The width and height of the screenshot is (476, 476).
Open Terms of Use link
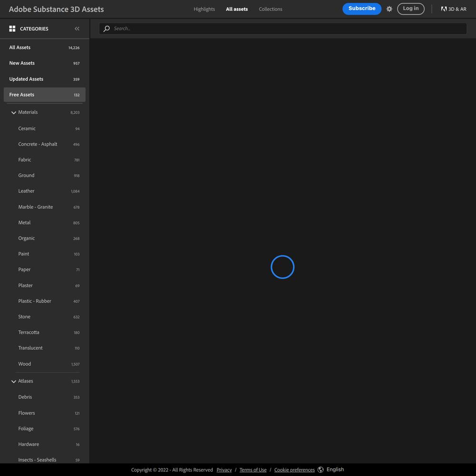[253, 470]
